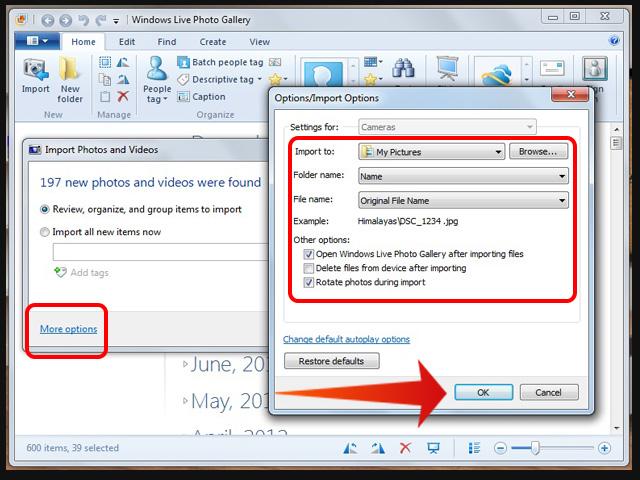Open the Customize Quick Access Toolbar arrow
This screenshot has width=640, height=480.
pos(116,21)
